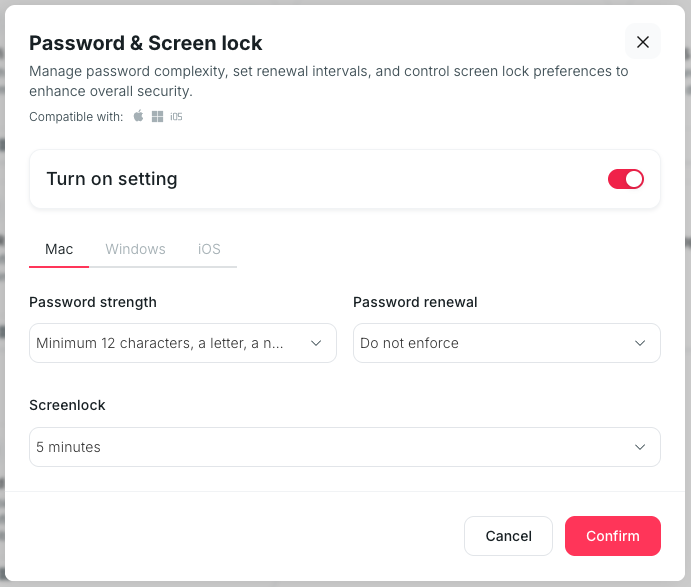691x587 pixels.
Task: Open the Password strength dropdown
Action: 170,343
